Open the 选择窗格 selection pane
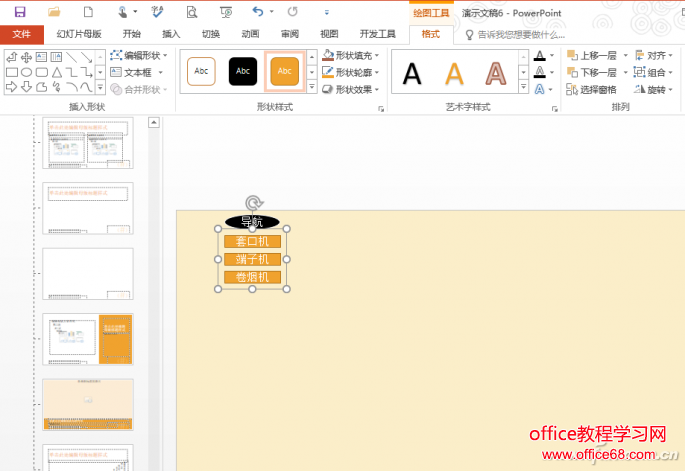The height and width of the screenshot is (471, 685). coord(572,90)
